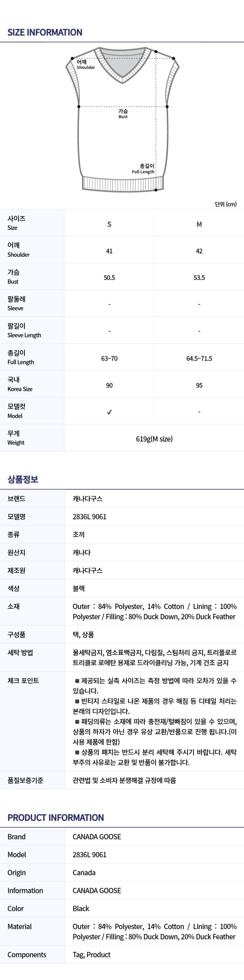Click the Bust label on vest diagram
The width and height of the screenshot is (244, 980).
pos(123,113)
